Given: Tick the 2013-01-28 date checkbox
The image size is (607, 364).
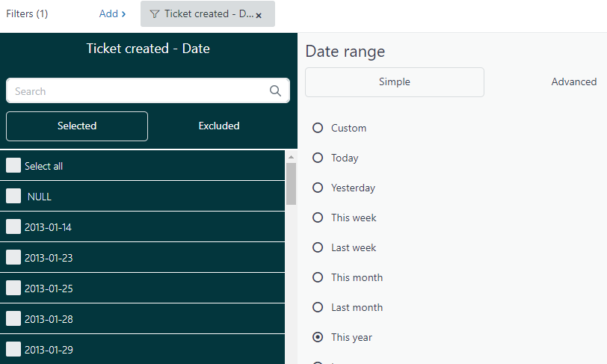Looking at the screenshot, I should click(x=13, y=319).
